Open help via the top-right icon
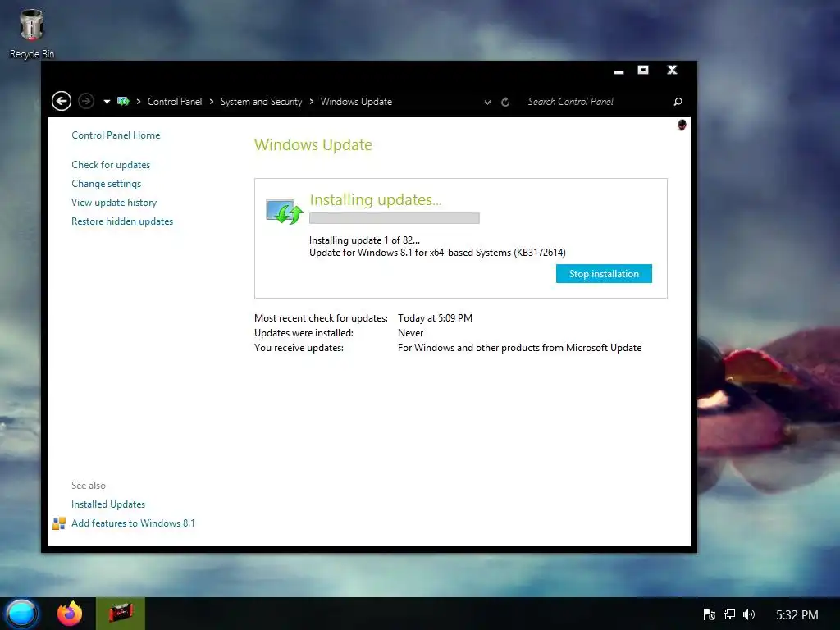840x630 pixels. coord(682,126)
